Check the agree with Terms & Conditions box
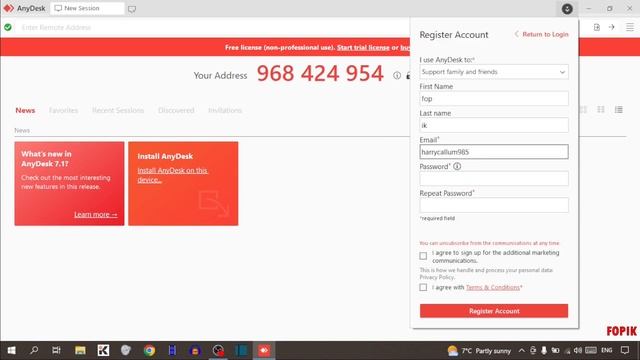The image size is (640, 360). (423, 287)
